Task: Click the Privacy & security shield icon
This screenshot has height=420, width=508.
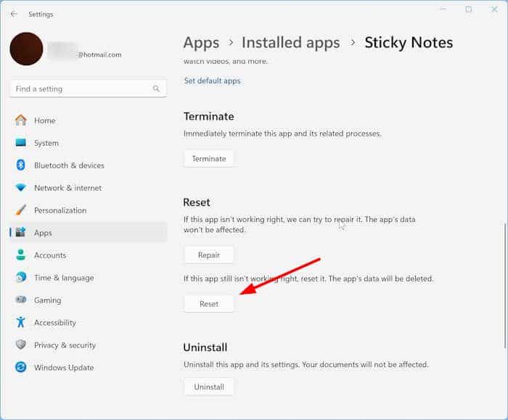Action: (x=21, y=345)
